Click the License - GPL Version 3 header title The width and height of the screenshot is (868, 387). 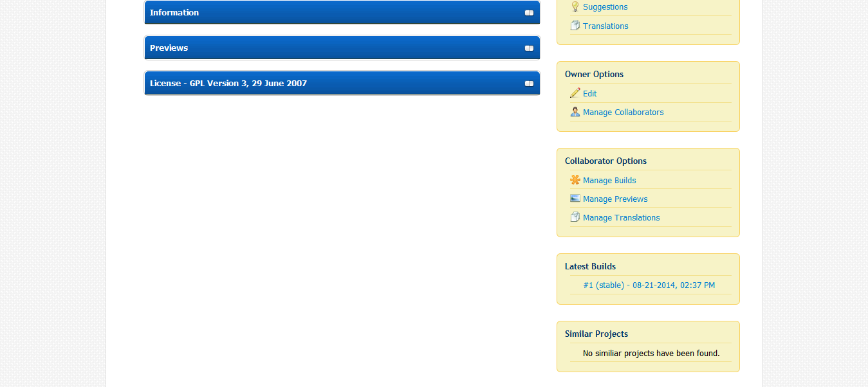click(228, 83)
